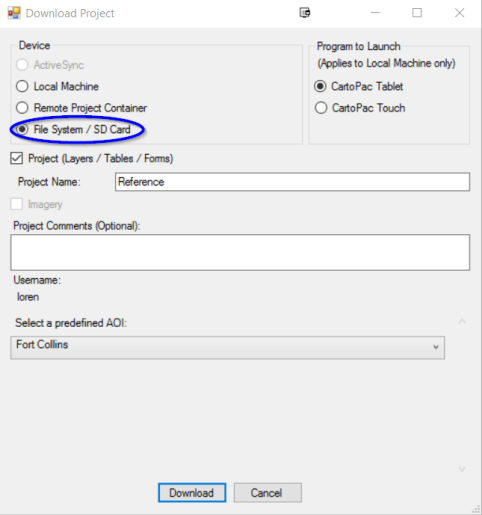Choose CartoPac Tablet as launch program

[320, 86]
